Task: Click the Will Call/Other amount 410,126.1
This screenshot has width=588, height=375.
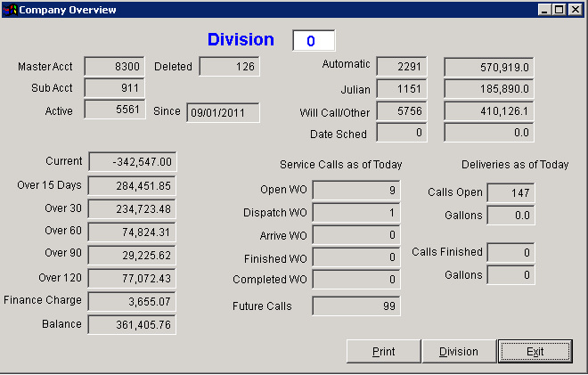Action: click(488, 111)
